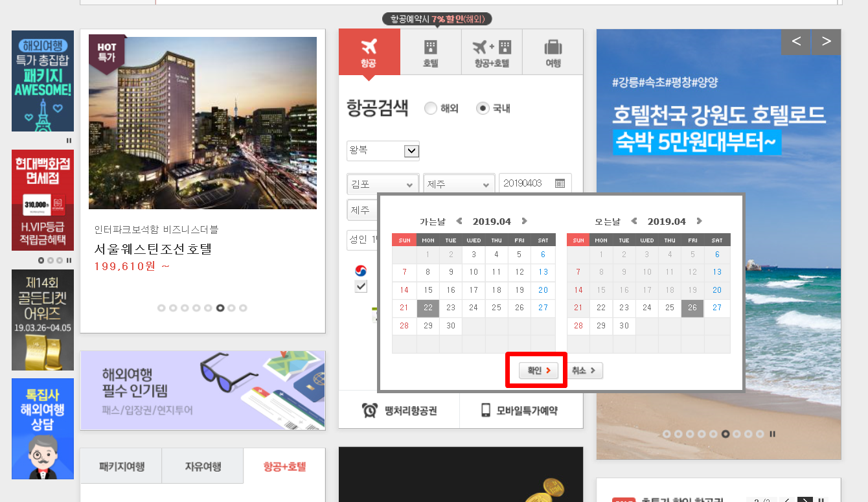The height and width of the screenshot is (502, 868).
Task: Pick 24 in the 오는날 calendar
Action: click(x=647, y=308)
